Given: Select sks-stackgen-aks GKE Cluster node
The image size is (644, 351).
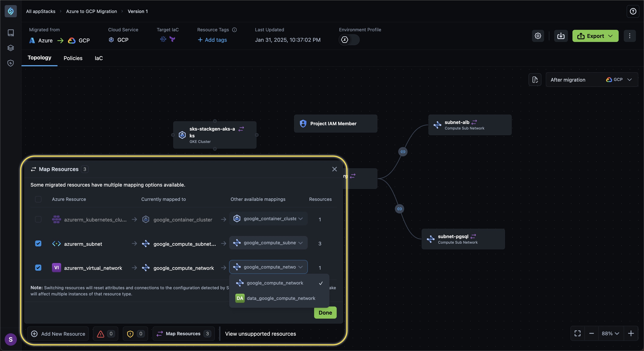Looking at the screenshot, I should coord(215,135).
